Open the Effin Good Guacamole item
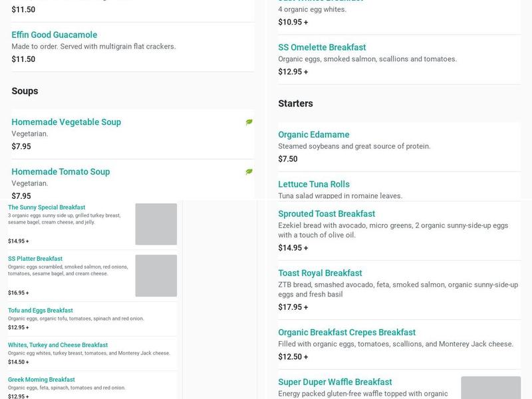This screenshot has height=399, width=532. 55,35
